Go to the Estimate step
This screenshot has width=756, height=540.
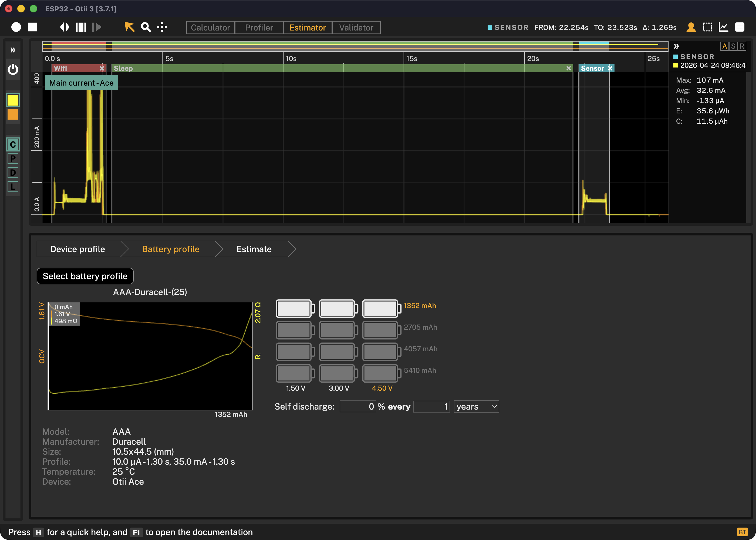click(x=254, y=249)
